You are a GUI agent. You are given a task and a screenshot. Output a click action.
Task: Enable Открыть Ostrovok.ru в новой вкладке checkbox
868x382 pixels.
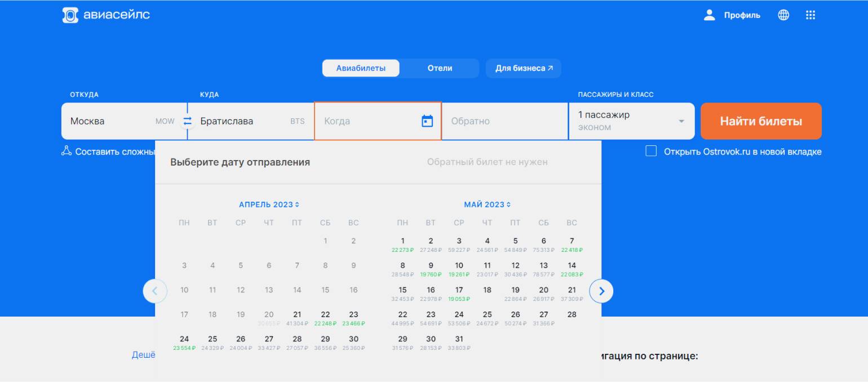click(x=651, y=152)
